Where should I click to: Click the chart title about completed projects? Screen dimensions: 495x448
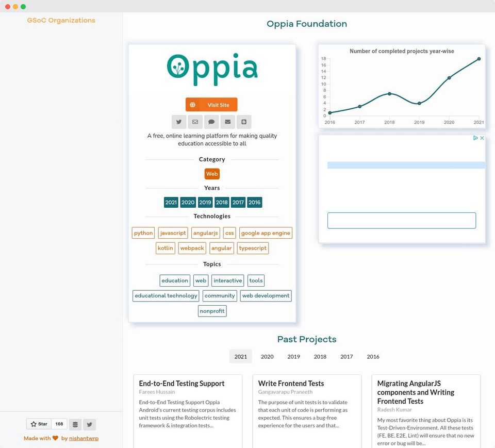(x=402, y=51)
